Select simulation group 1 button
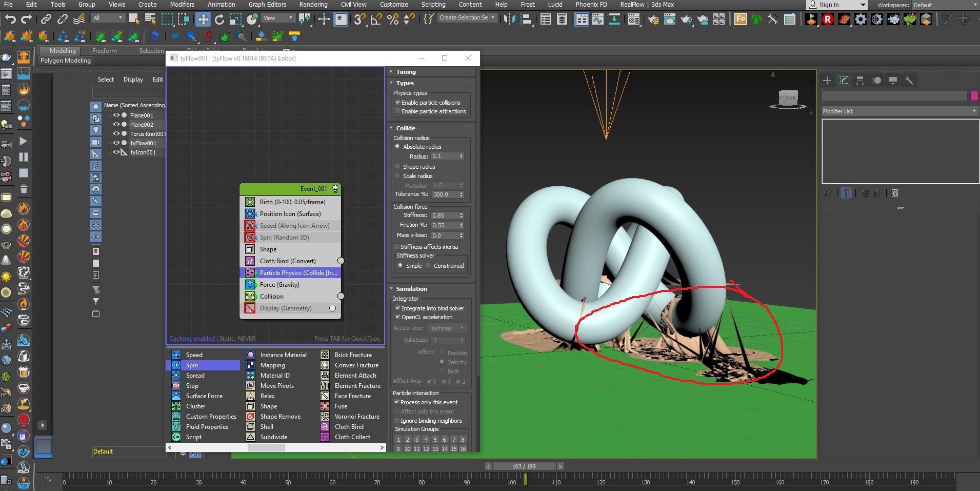 pos(398,440)
